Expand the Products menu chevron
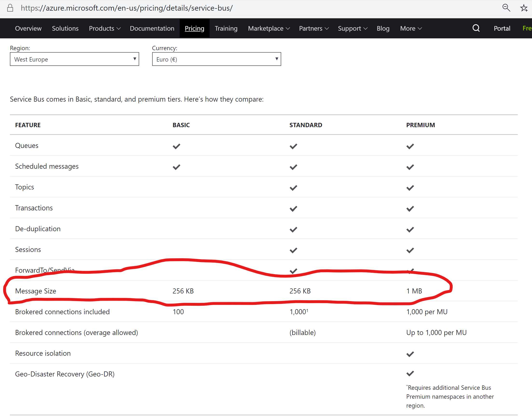This screenshot has width=532, height=418. [119, 28]
